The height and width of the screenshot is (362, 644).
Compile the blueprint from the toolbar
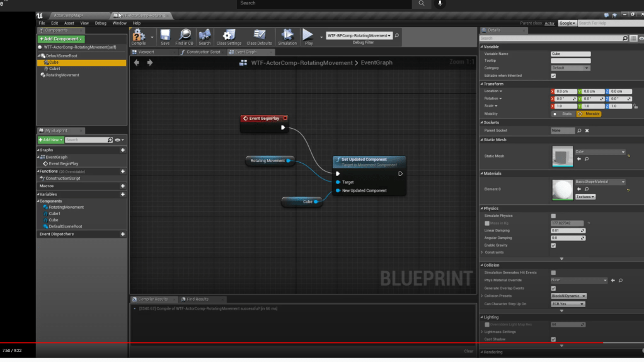[139, 36]
